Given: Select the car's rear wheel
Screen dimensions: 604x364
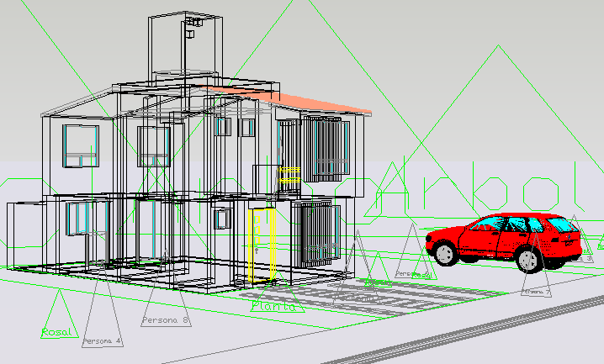Looking at the screenshot, I should pos(529,260).
